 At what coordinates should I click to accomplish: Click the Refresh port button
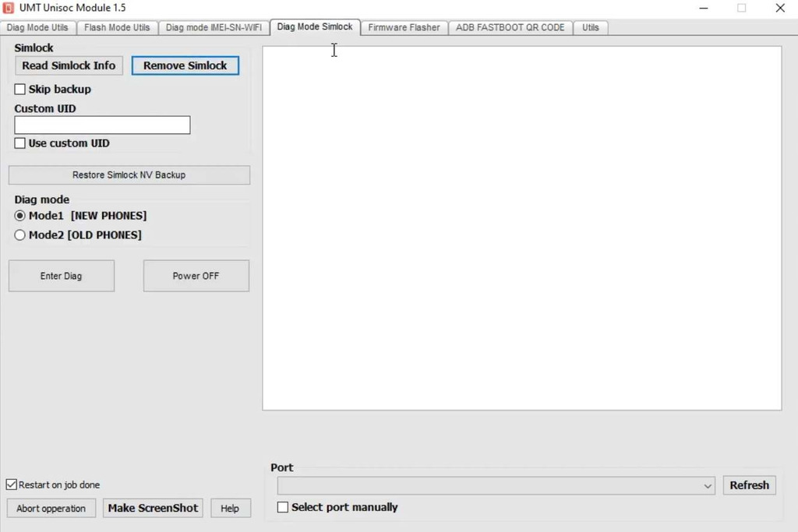tap(749, 485)
